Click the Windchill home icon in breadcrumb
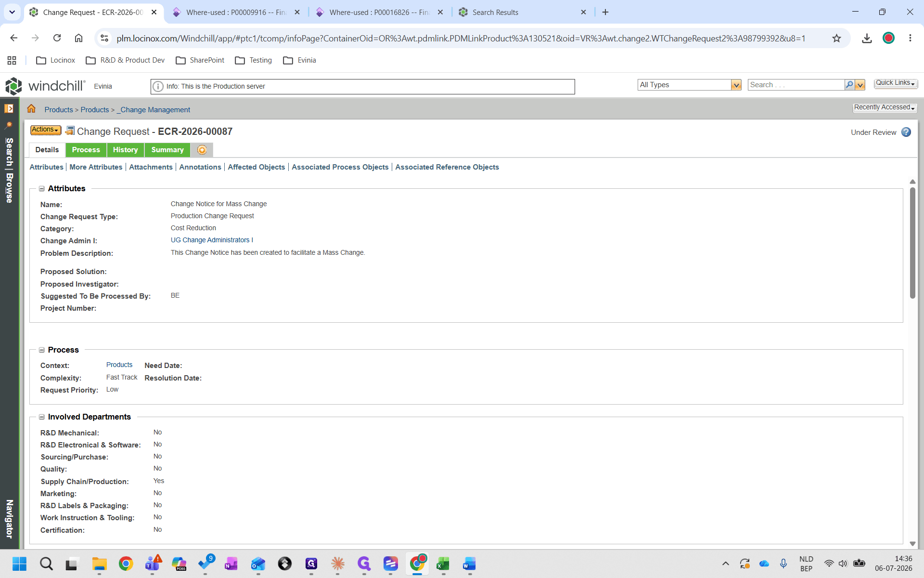This screenshot has height=578, width=924. click(31, 109)
